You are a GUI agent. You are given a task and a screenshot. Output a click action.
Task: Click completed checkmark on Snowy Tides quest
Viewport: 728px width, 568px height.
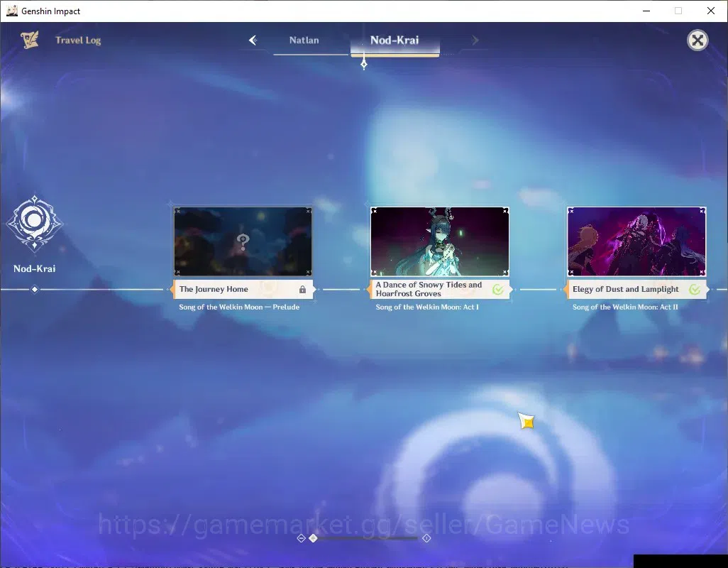click(498, 290)
